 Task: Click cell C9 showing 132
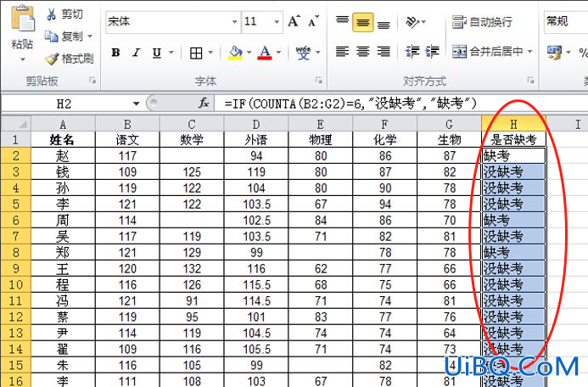coord(192,268)
